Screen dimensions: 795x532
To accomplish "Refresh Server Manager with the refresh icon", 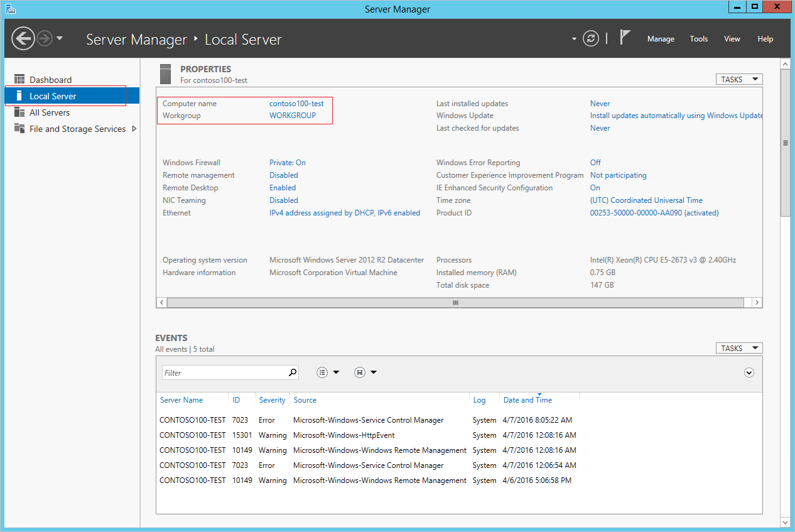I will [x=591, y=38].
